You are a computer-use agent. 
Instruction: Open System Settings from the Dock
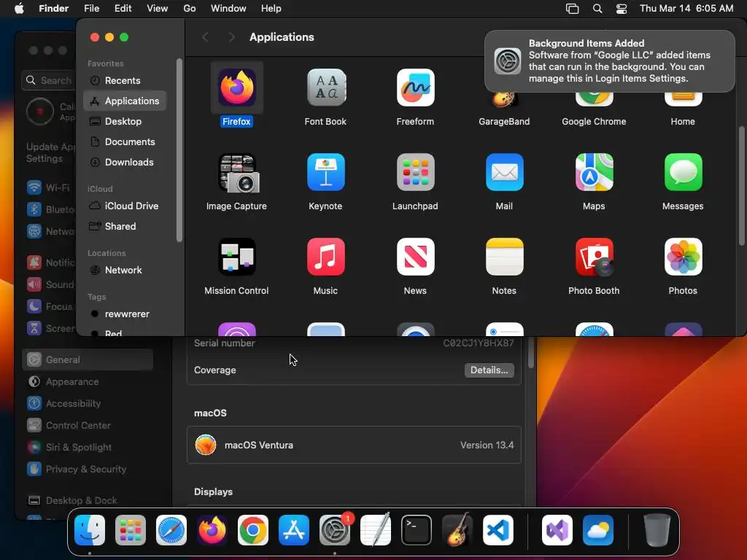click(334, 530)
